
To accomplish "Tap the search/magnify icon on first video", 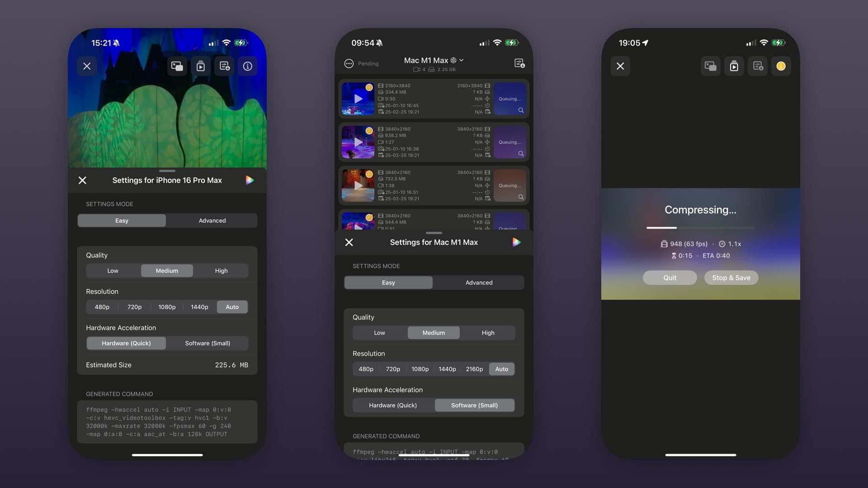I will (520, 110).
